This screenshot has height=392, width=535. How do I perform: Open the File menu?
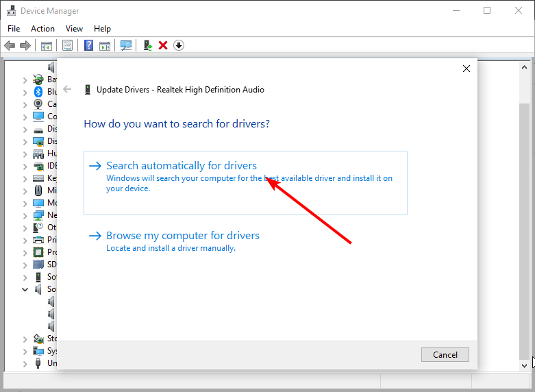click(x=14, y=29)
